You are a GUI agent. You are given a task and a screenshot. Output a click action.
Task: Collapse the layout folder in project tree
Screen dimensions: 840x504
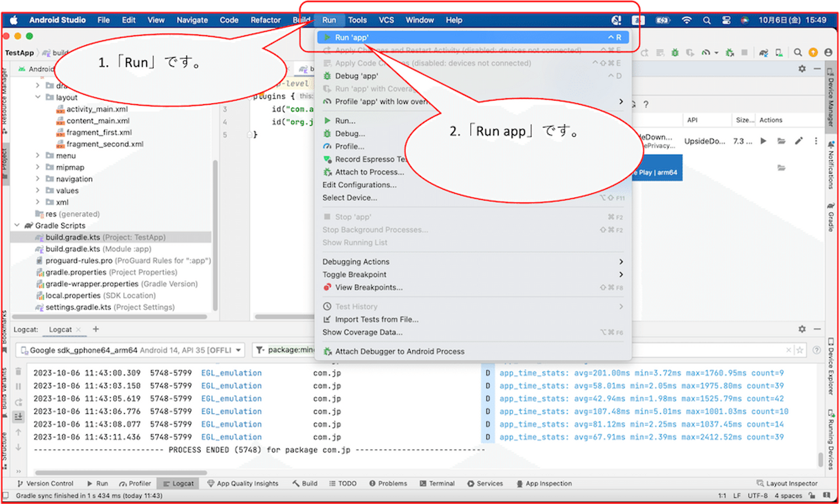pyautogui.click(x=38, y=97)
